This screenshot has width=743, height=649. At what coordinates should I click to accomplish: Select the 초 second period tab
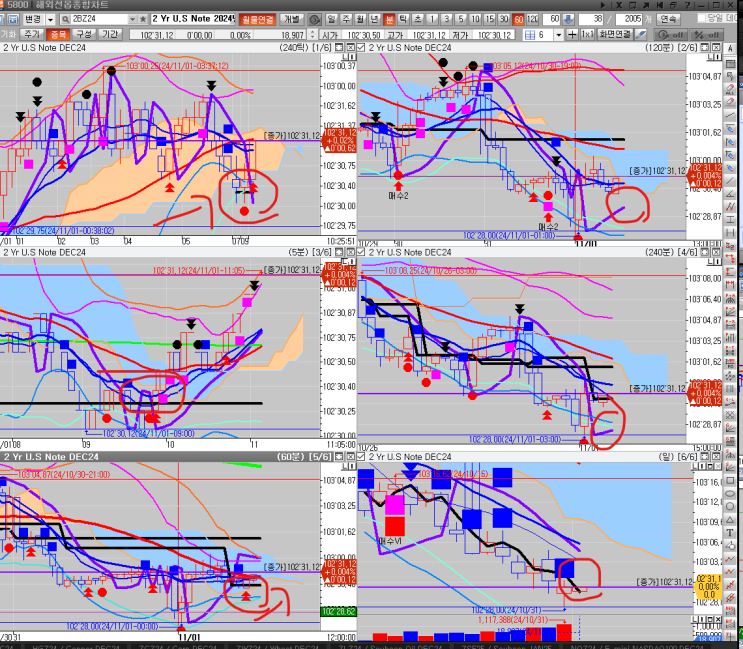[417, 19]
